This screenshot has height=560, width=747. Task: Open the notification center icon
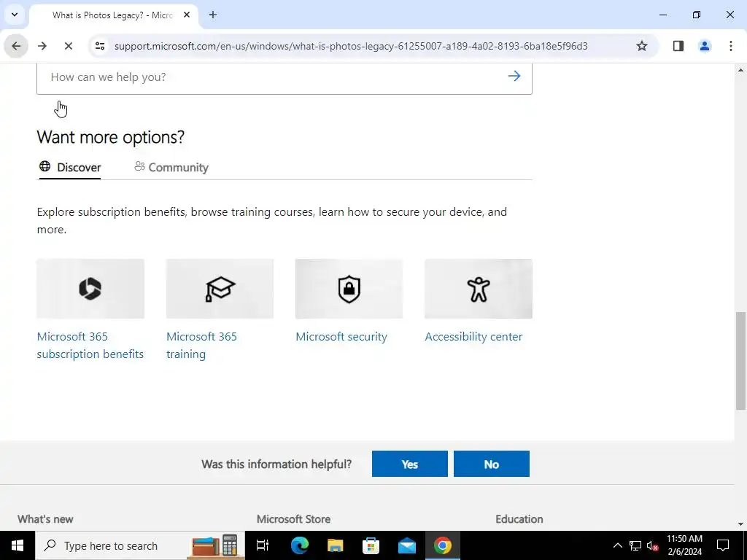click(723, 545)
